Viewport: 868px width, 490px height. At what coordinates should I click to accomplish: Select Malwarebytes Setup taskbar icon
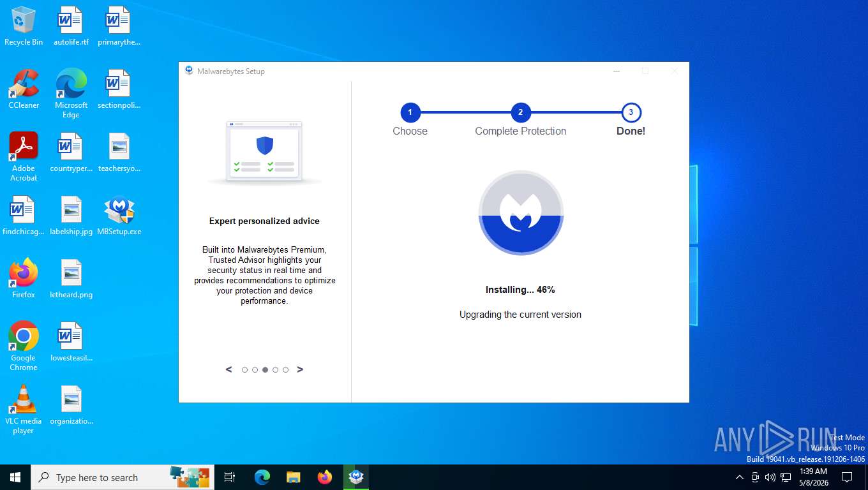click(356, 477)
